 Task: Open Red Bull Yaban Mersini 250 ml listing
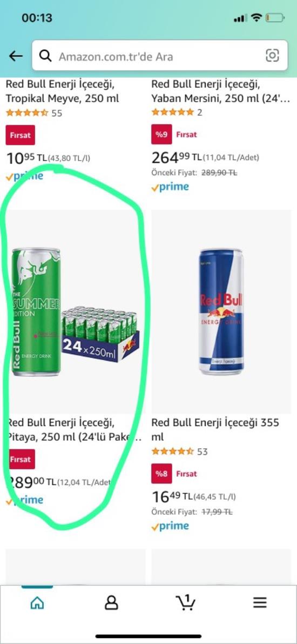pos(221,91)
